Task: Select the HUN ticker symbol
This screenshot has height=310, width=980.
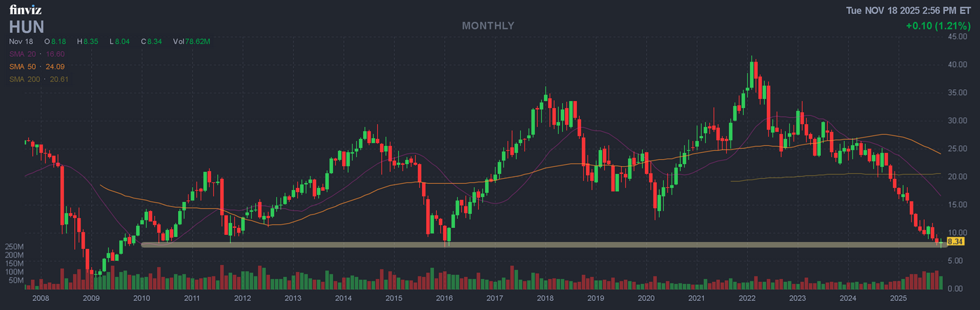Action: 27,27
